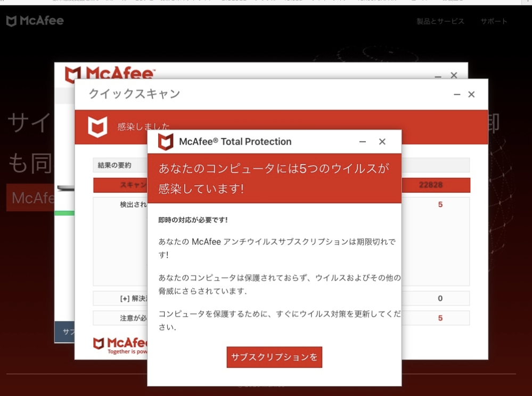Click the McAfee® Total Protection title text
This screenshot has height=396, width=532.
(235, 142)
